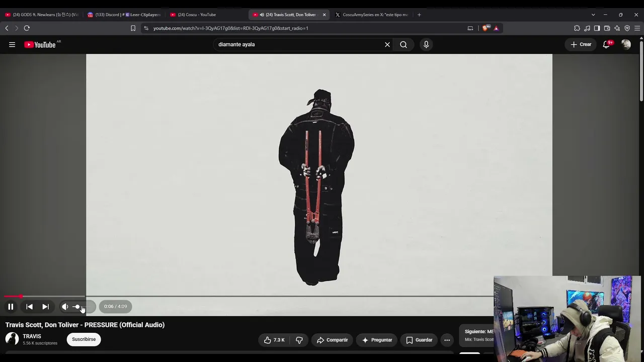Viewport: 644px width, 362px height.
Task: Click the 0:06 / 4:09 time display
Action: point(115,307)
